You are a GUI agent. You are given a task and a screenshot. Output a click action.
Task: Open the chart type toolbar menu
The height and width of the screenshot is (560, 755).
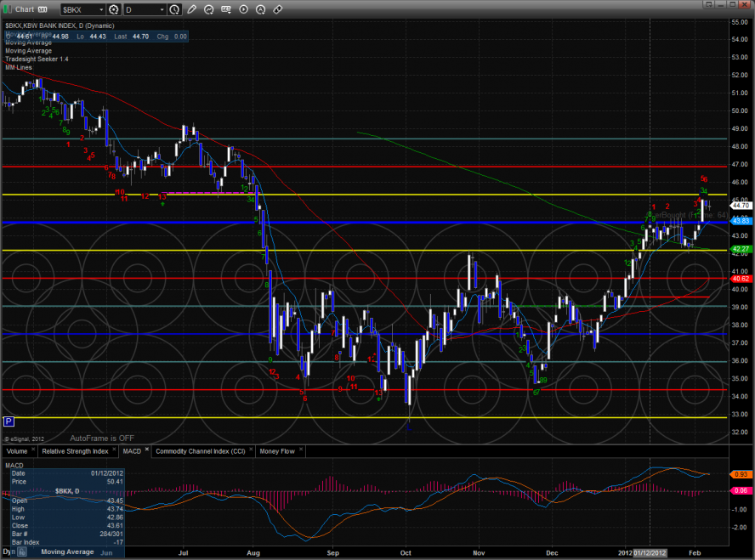coord(226,9)
